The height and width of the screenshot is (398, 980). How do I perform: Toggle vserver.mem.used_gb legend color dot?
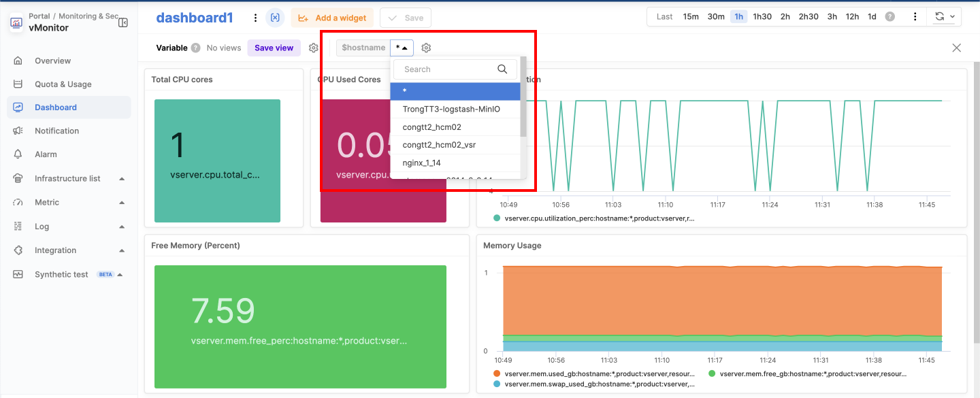[x=497, y=374]
